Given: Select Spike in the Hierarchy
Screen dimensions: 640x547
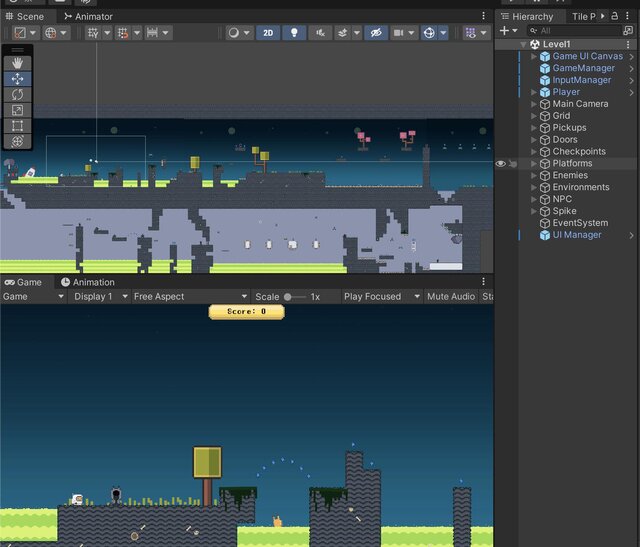Looking at the screenshot, I should click(x=564, y=211).
